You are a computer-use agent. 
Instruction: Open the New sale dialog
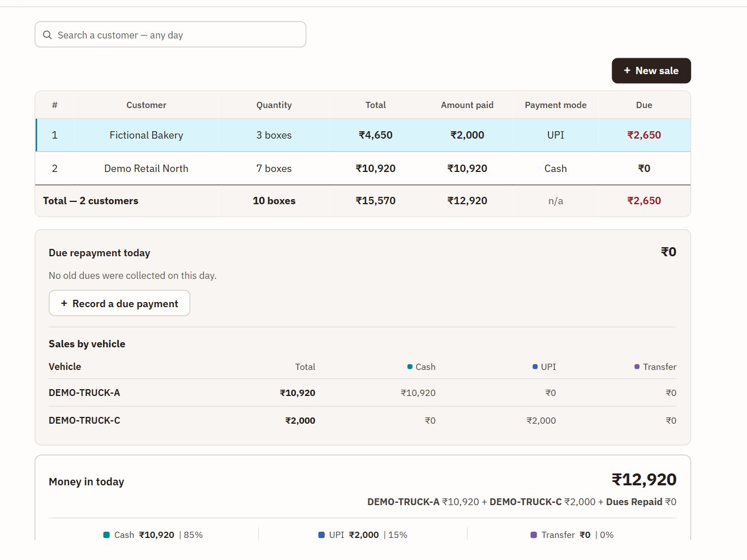click(x=651, y=71)
